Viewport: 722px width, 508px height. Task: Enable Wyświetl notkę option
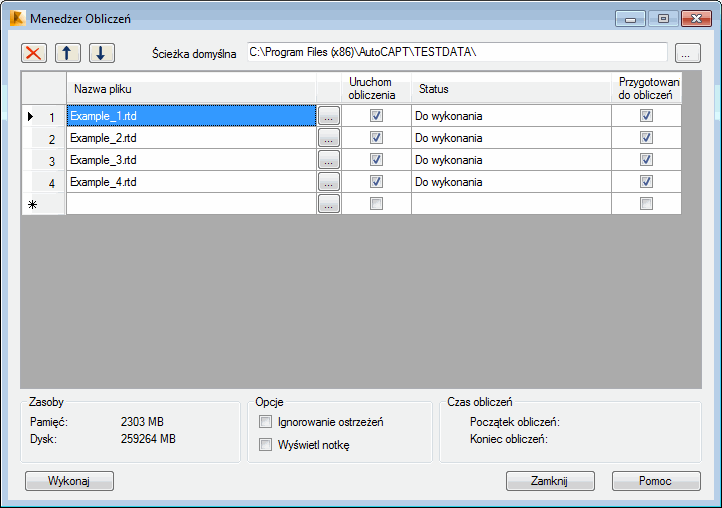265,444
